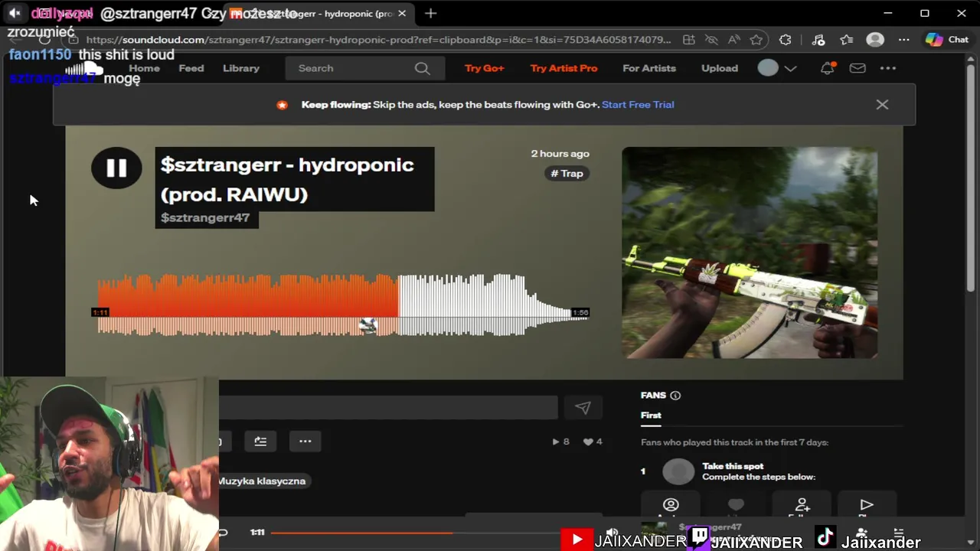Image resolution: width=980 pixels, height=551 pixels.
Task: Click the # Trap genre tag
Action: (x=567, y=174)
